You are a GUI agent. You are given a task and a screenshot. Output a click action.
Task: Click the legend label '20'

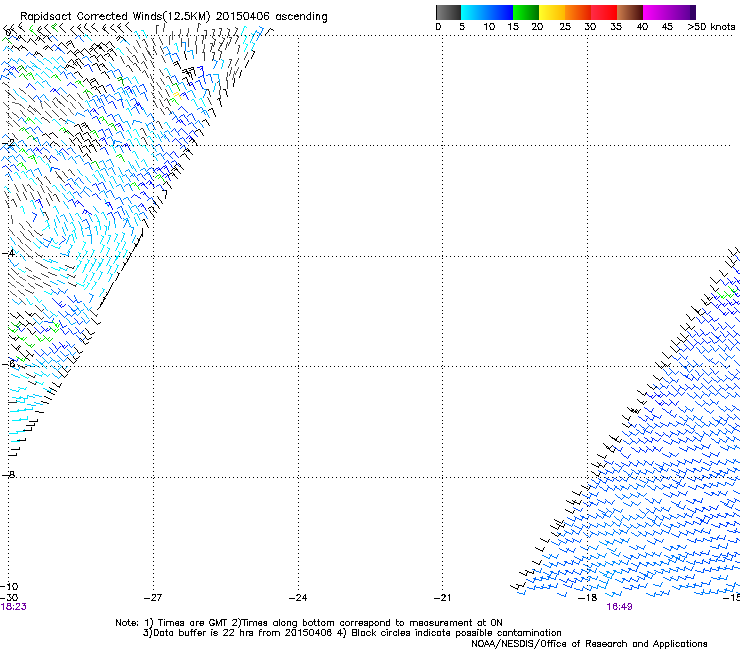(537, 27)
